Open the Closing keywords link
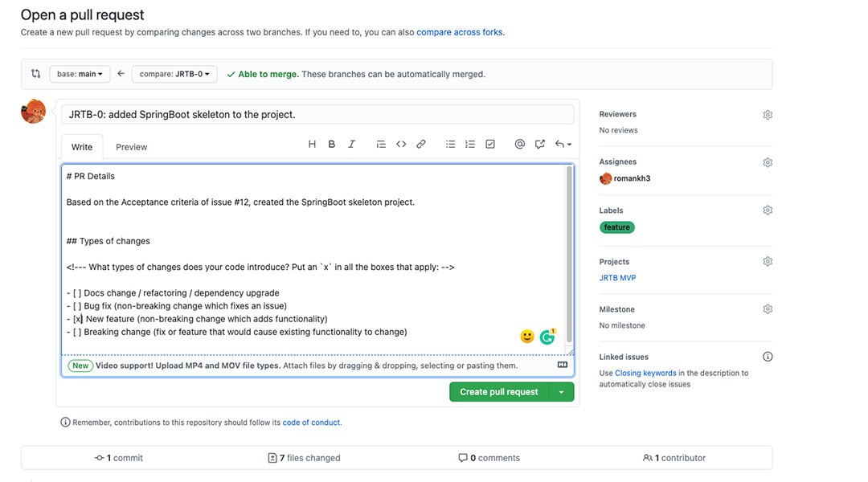 click(x=645, y=373)
